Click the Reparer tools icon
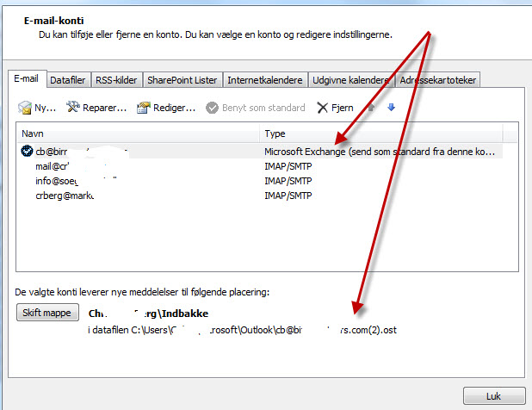The image size is (532, 410). tap(73, 107)
